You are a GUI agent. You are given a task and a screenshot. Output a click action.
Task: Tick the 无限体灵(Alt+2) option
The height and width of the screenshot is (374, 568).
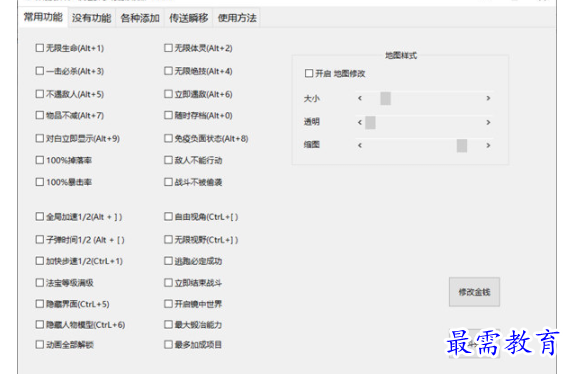pos(168,48)
